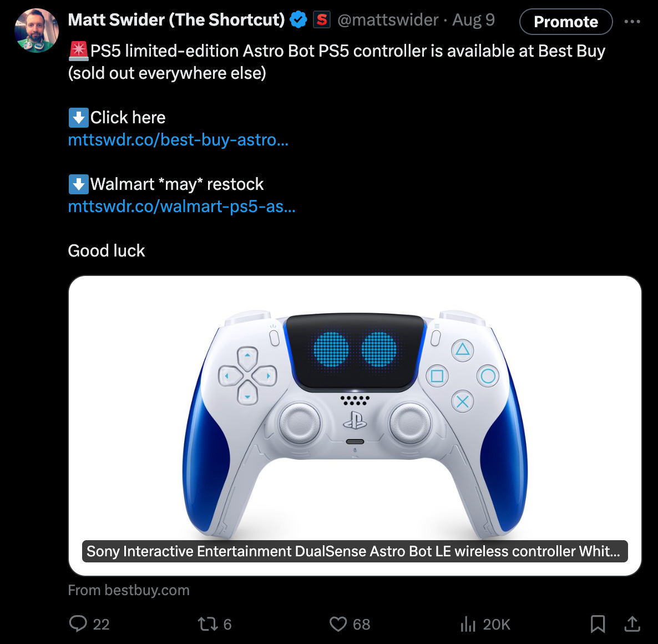
Task: Click the @mattswider handle
Action: [x=388, y=19]
